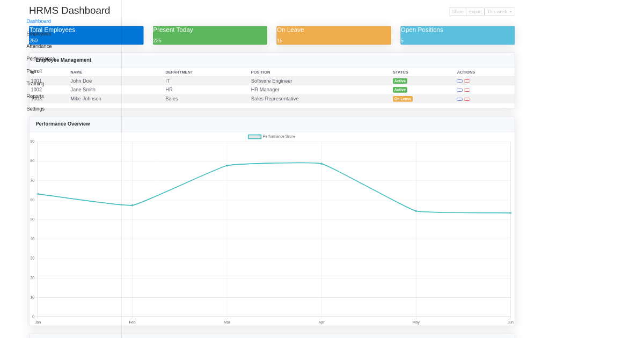Open the This week dropdown
The height and width of the screenshot is (338, 644).
(499, 11)
